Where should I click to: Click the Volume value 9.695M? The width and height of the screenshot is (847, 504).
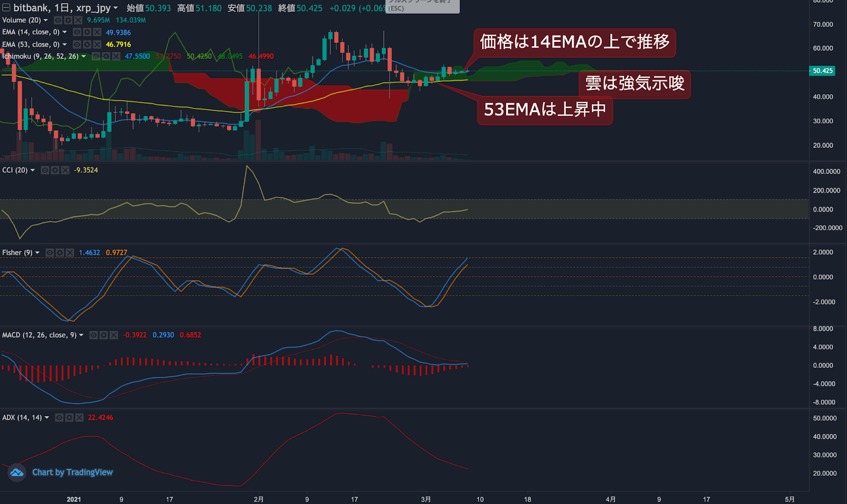[98, 20]
